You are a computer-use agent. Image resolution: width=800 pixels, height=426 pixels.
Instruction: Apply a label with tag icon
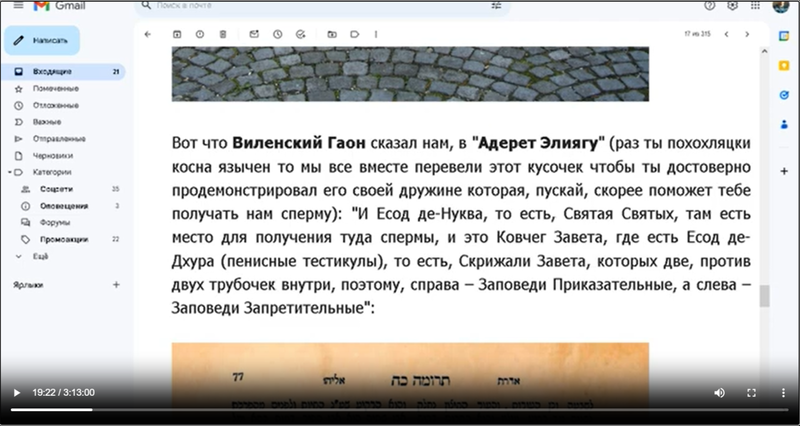point(355,34)
